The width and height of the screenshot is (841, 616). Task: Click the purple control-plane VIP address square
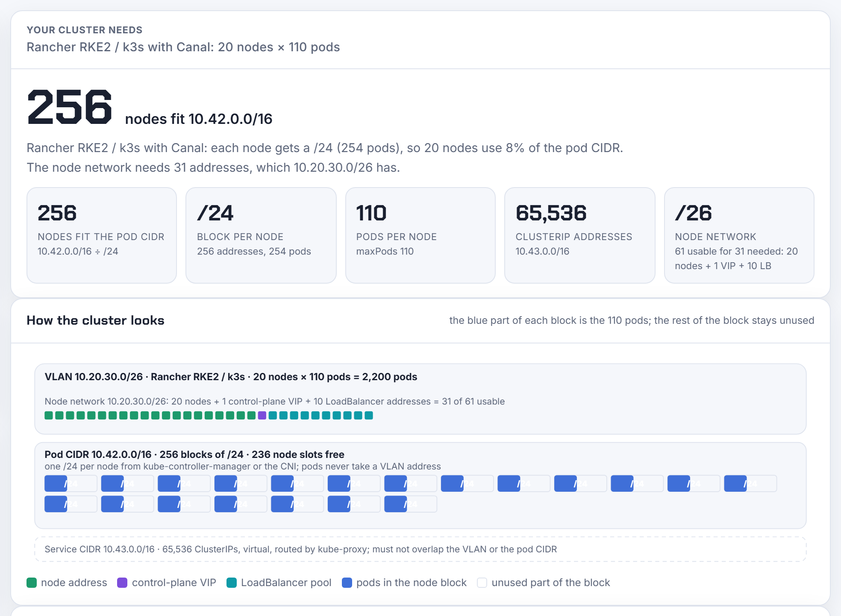(x=262, y=415)
